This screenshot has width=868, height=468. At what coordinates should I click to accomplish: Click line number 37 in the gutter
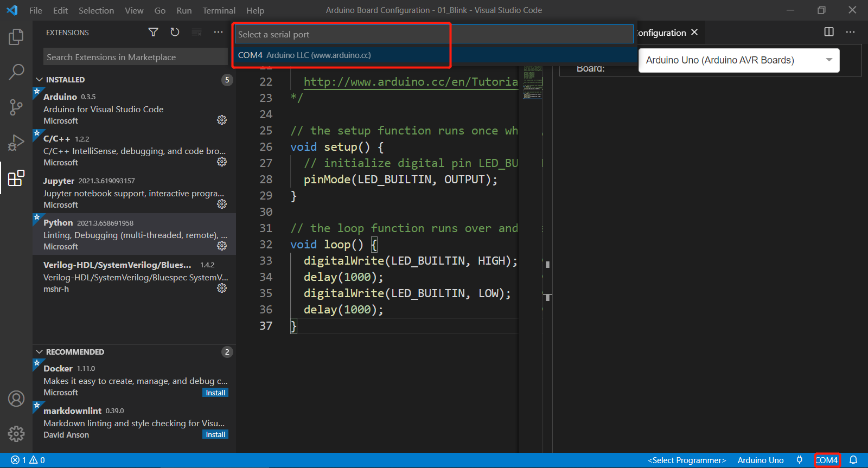(266, 326)
